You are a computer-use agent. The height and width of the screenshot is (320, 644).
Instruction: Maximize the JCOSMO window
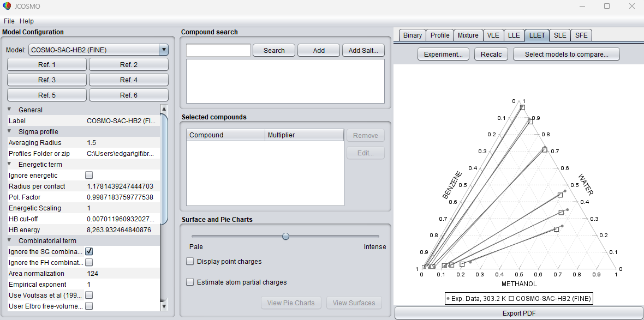coord(607,6)
